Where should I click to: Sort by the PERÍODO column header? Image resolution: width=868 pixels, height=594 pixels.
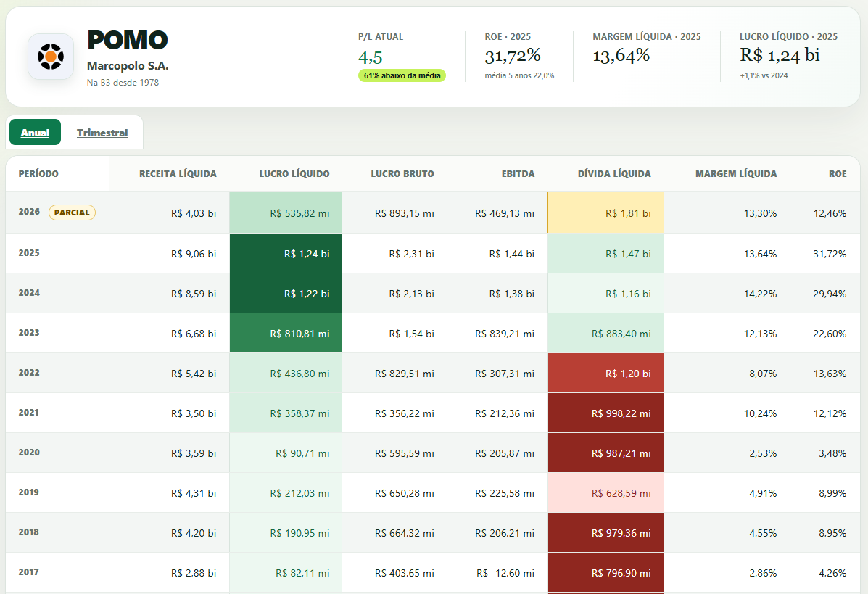coord(38,174)
